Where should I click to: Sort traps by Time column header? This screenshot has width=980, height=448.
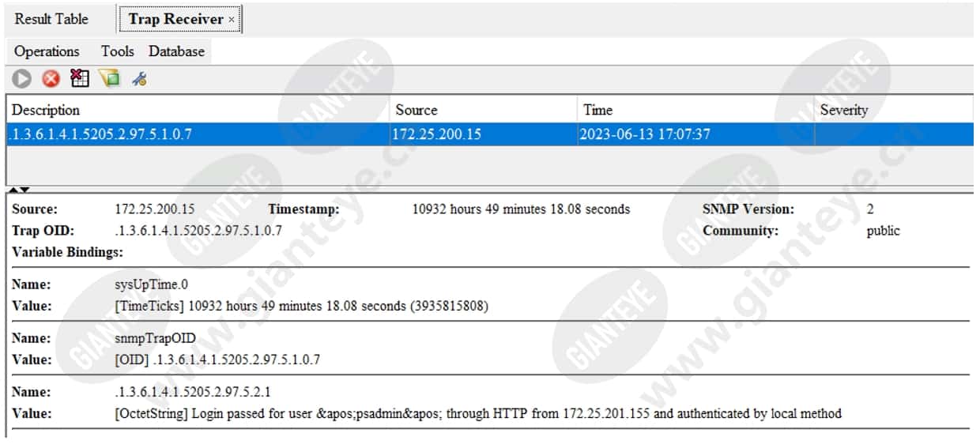pos(696,110)
